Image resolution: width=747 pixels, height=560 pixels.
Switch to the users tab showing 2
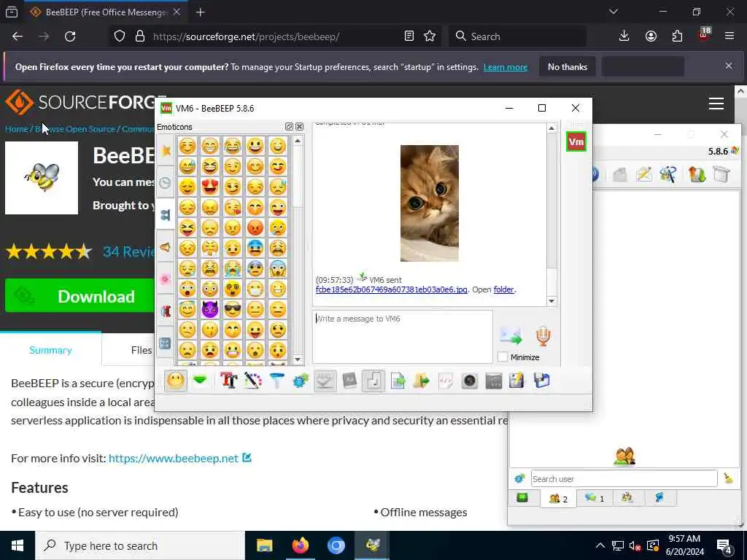point(558,499)
